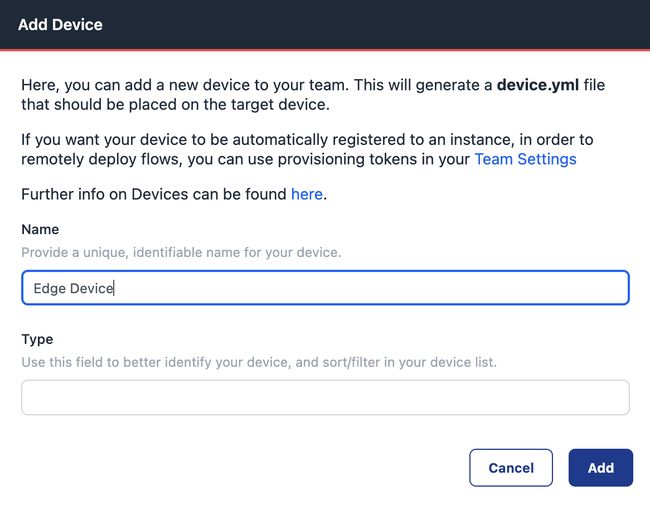The height and width of the screenshot is (505, 650).
Task: Focus the empty Type input field
Action: tap(324, 397)
